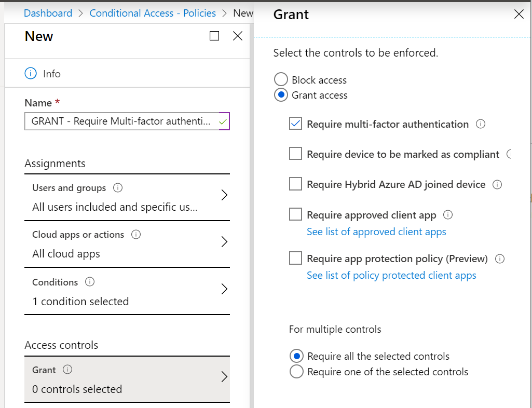Check Require app protection policy (Preview)
532x408 pixels.
click(x=295, y=258)
